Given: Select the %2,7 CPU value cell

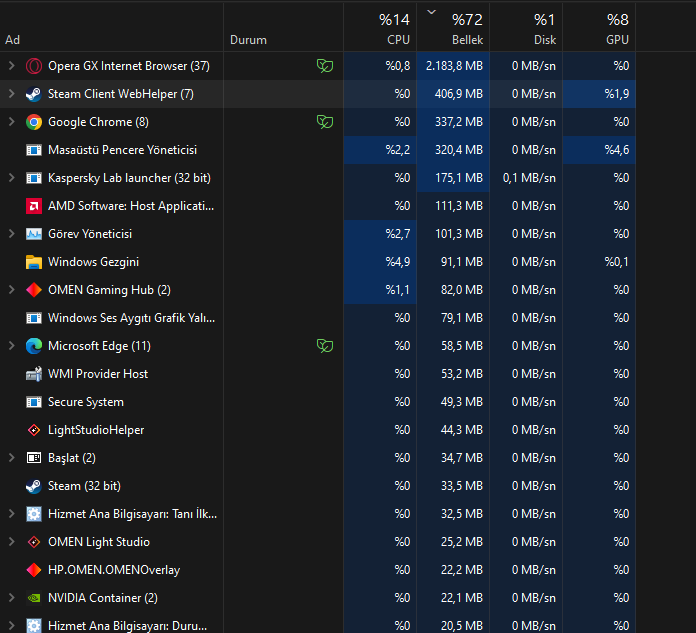Looking at the screenshot, I should pos(380,234).
